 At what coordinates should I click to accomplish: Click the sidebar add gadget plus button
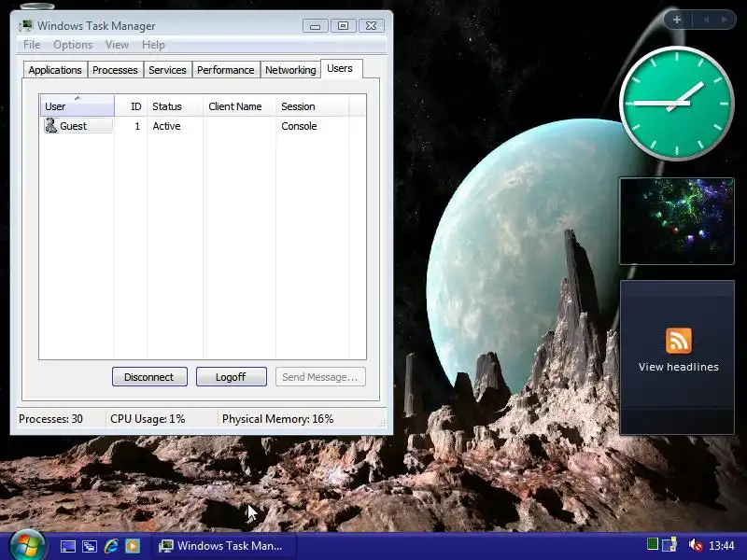(677, 20)
